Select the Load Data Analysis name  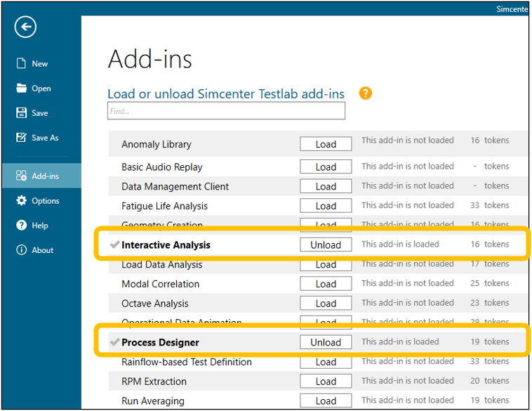(x=162, y=265)
